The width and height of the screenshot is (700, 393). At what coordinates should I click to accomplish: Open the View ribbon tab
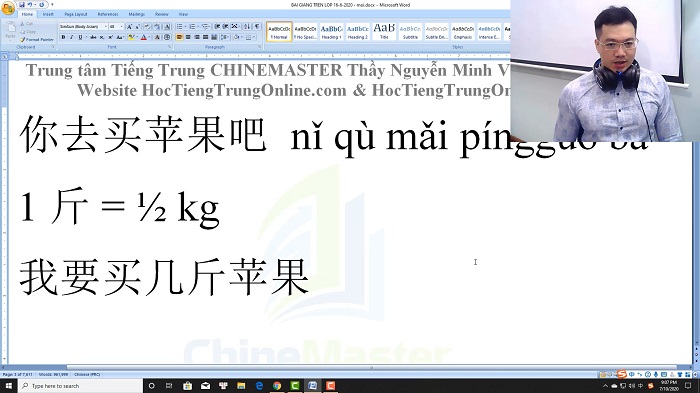[x=183, y=14]
